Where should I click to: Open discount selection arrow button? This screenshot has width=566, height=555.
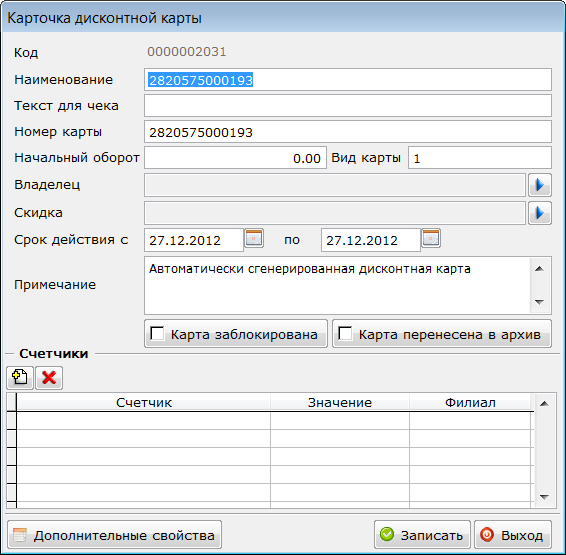540,213
